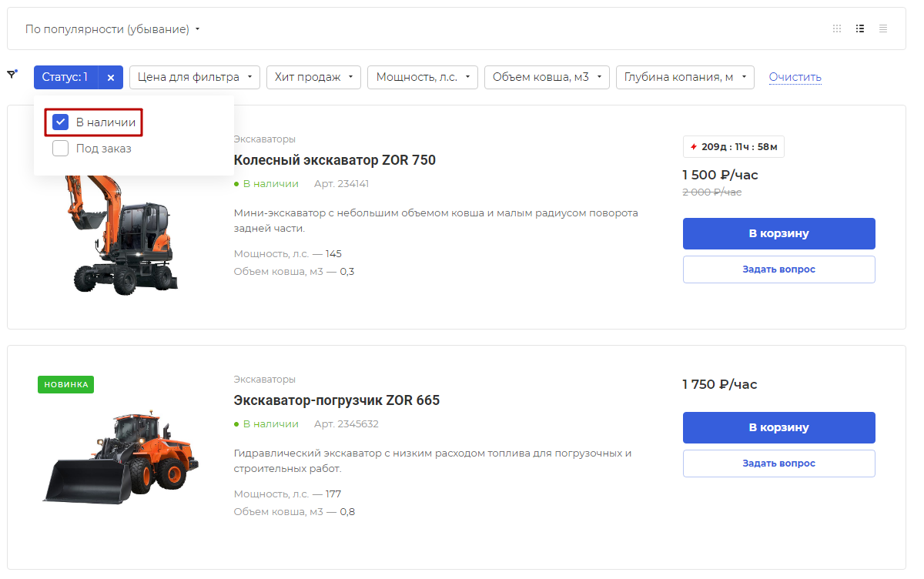Click Задать вопрос for ZOR 665
The height and width of the screenshot is (579, 924).
778,464
